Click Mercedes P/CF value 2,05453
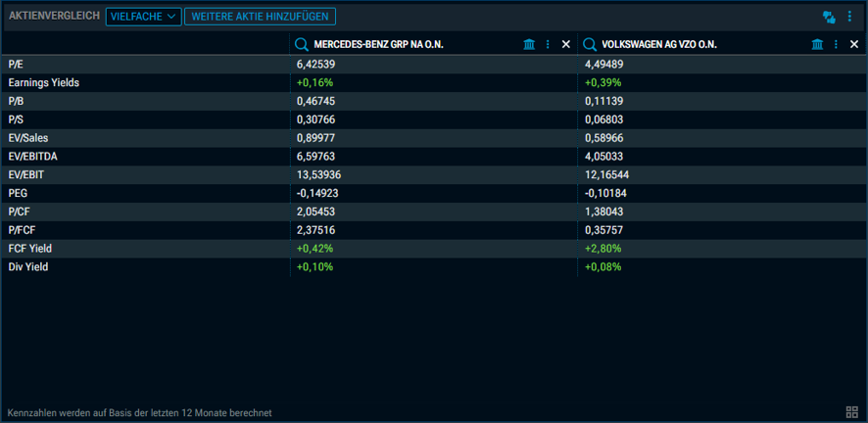The image size is (868, 423). coord(316,211)
